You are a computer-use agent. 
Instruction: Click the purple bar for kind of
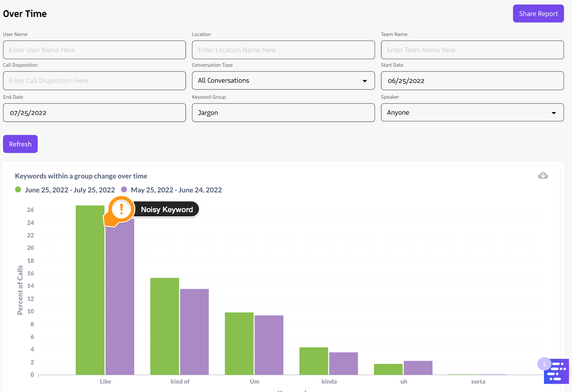pos(194,332)
